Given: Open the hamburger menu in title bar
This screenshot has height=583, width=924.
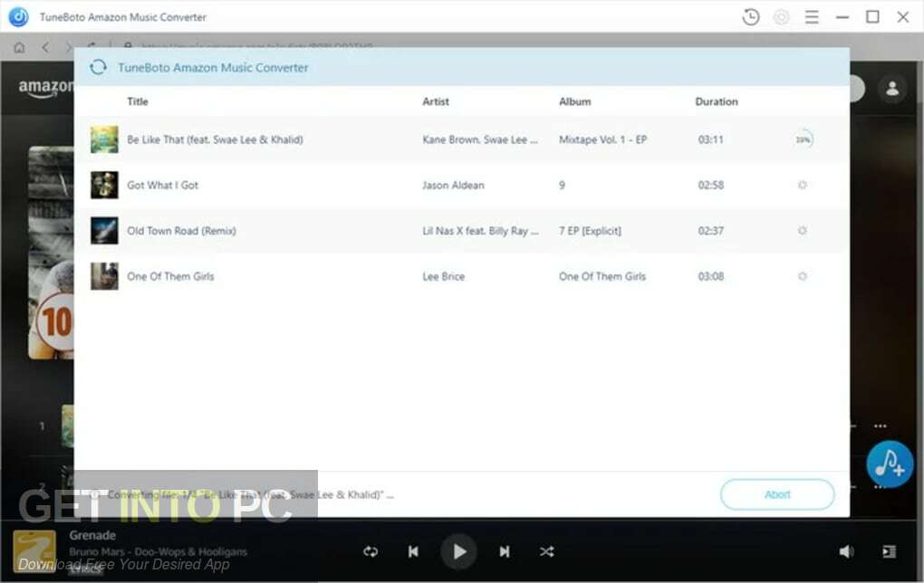Looking at the screenshot, I should [812, 17].
